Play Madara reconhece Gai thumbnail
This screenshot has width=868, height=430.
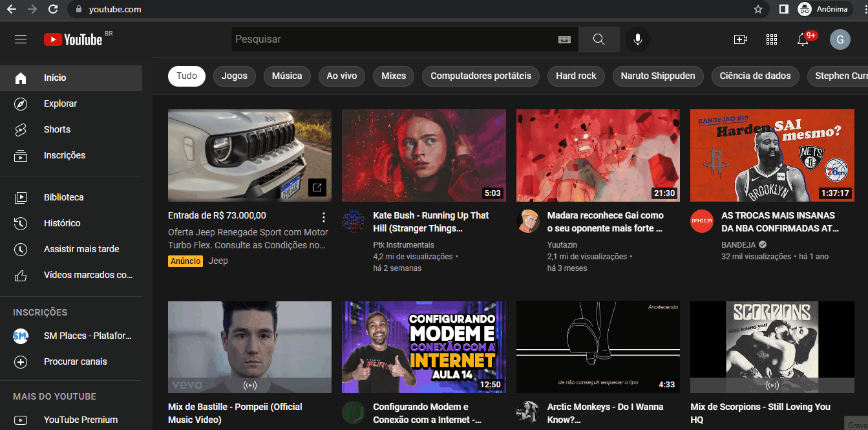[x=598, y=155]
